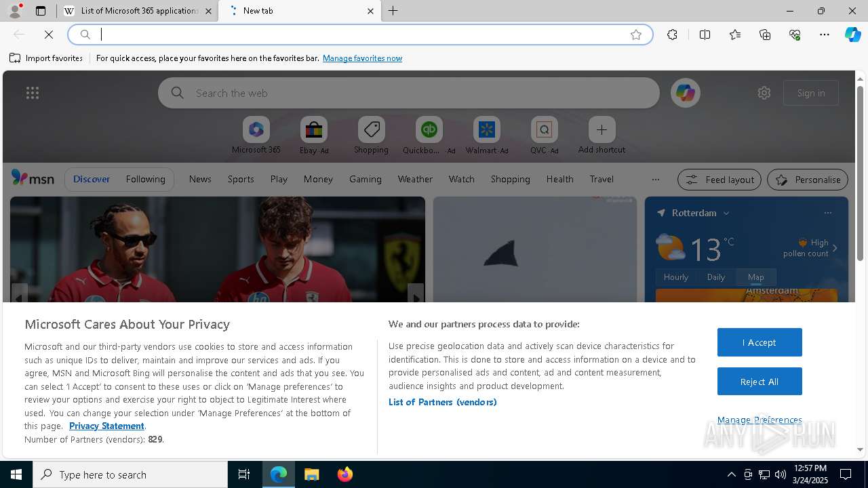Viewport: 868px width, 488px height.
Task: Click Add shortcut plus tile
Action: 601,136
